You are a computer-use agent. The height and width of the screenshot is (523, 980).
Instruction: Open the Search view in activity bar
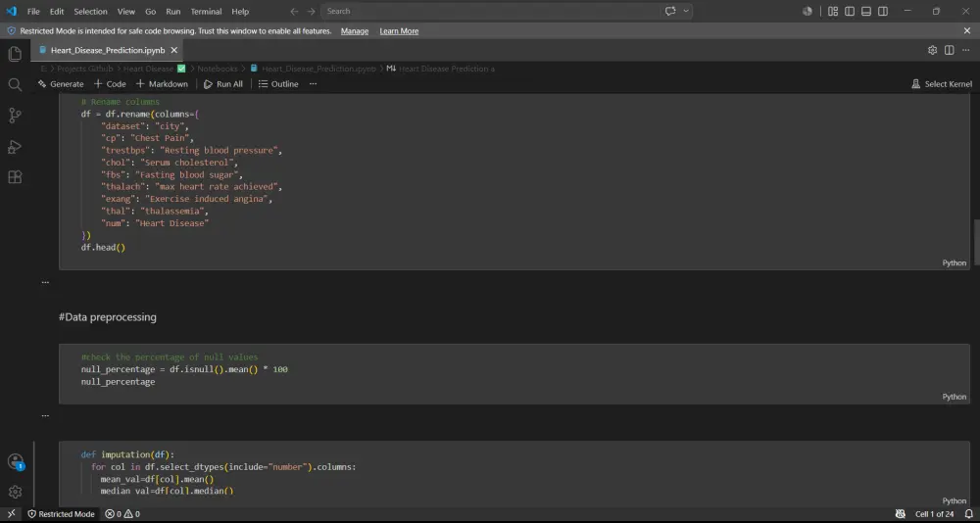[15, 84]
